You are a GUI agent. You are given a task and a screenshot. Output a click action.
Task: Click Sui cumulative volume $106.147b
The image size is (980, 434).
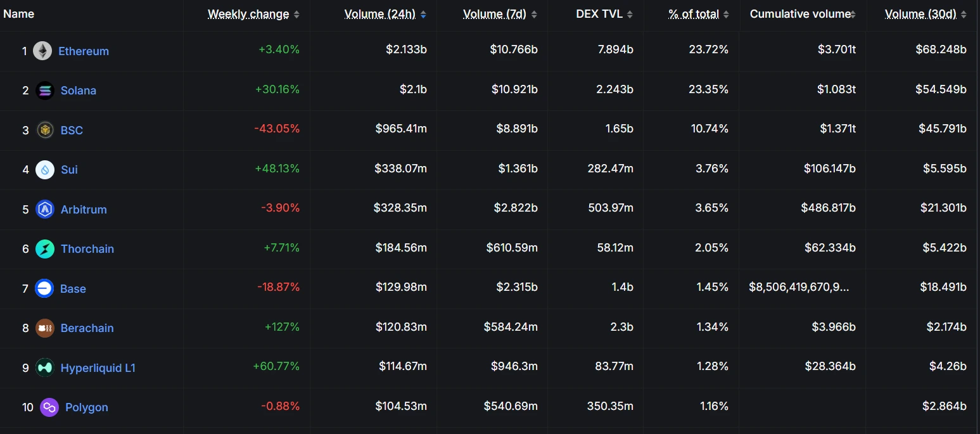coord(830,169)
